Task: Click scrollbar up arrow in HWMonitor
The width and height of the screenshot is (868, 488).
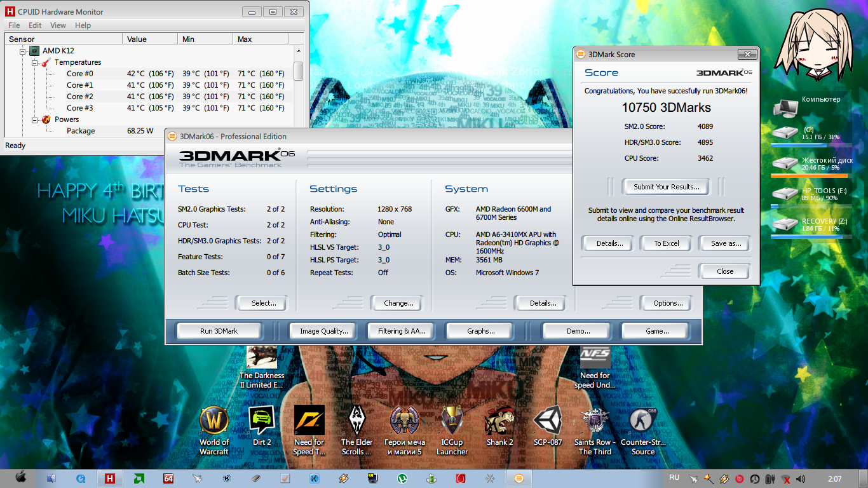Action: point(298,51)
